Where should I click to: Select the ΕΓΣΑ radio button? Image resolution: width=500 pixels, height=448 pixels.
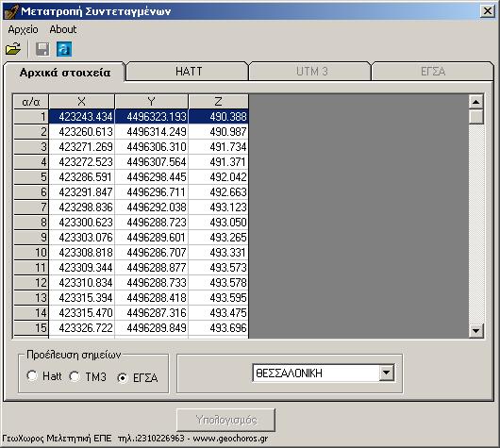122,378
